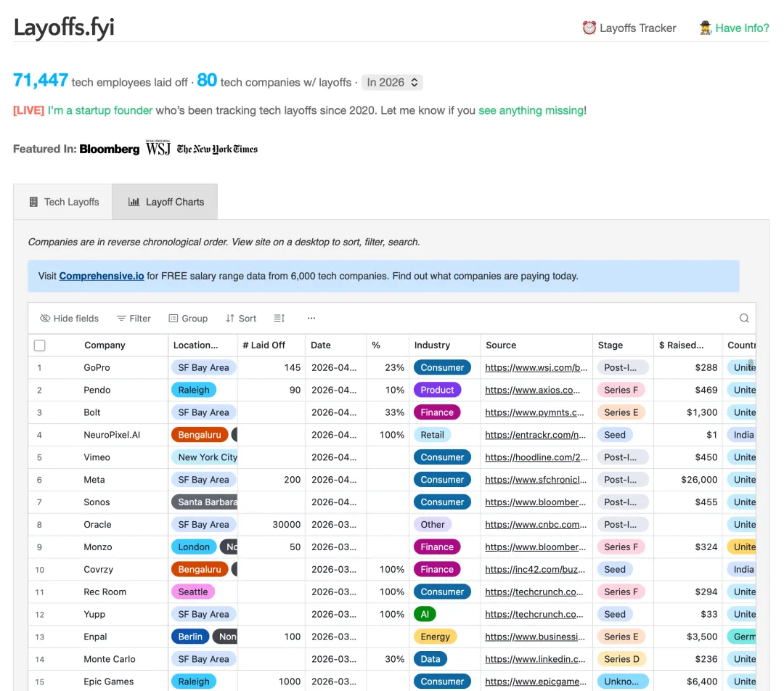Switch to the Tech Layoffs tab
The width and height of the screenshot is (784, 691).
coord(63,202)
